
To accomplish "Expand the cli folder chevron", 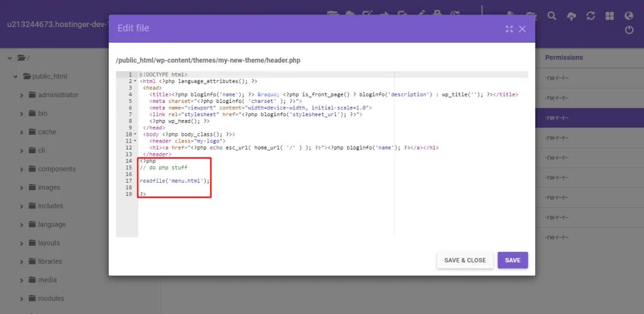I will click(21, 151).
